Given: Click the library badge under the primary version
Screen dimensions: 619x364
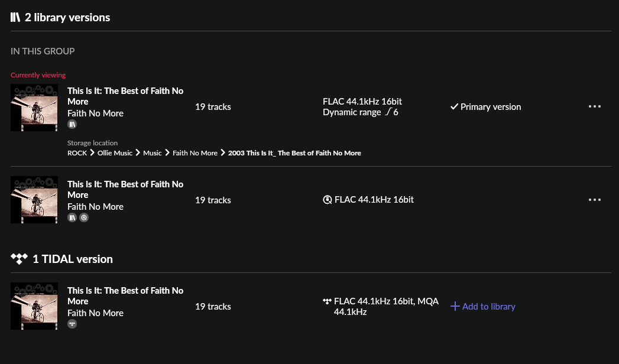Looking at the screenshot, I should (x=72, y=125).
